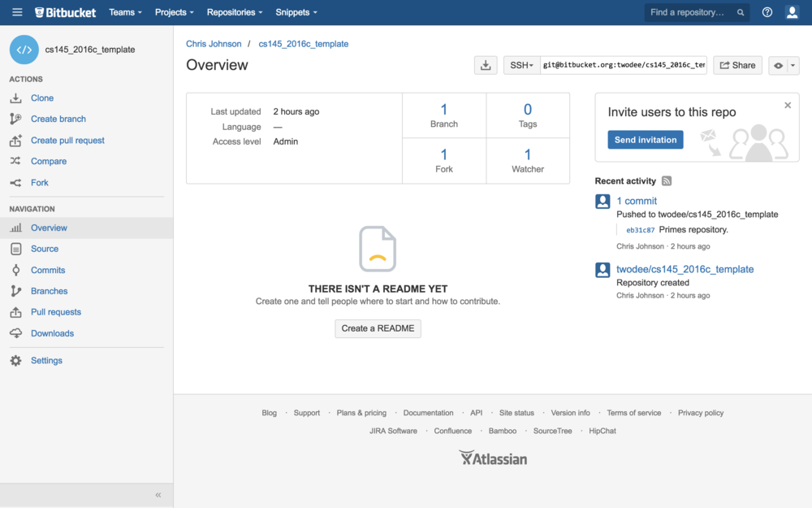Click the download repository icon button
This screenshot has width=812, height=508.
pos(486,66)
